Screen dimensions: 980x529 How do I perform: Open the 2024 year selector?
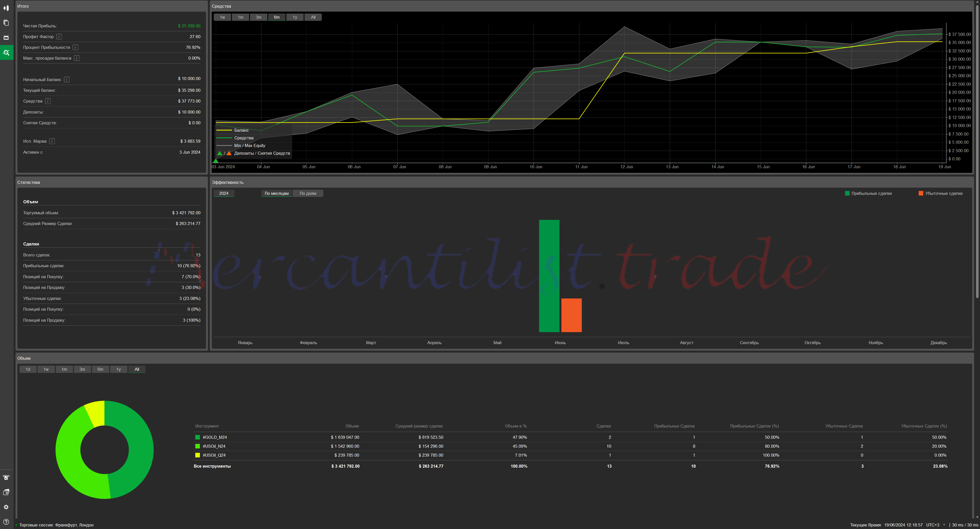[224, 193]
